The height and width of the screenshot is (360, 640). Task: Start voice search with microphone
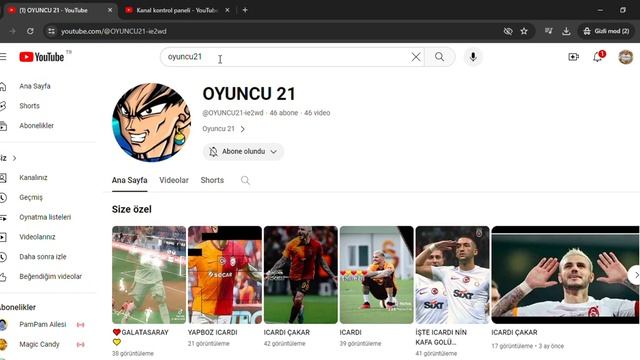point(473,57)
